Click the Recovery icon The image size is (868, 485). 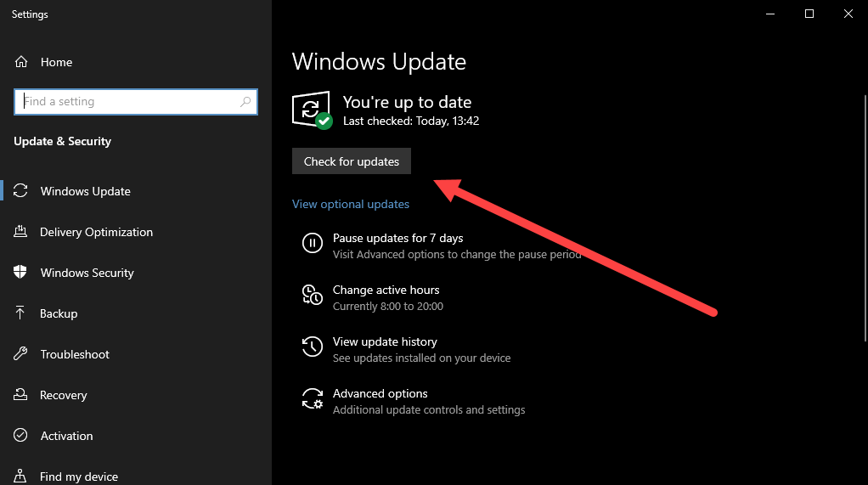(x=20, y=394)
